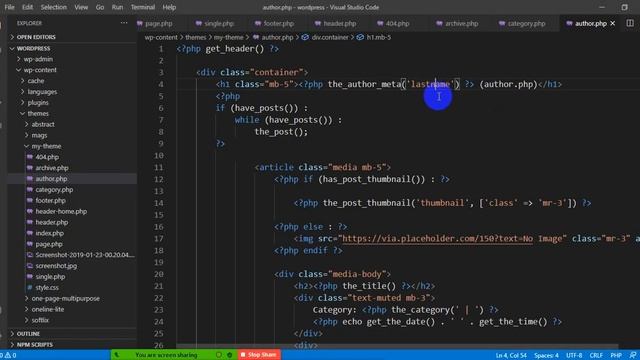640x360 pixels.
Task: Collapse the WORDPRESS folder section
Action: [33, 49]
